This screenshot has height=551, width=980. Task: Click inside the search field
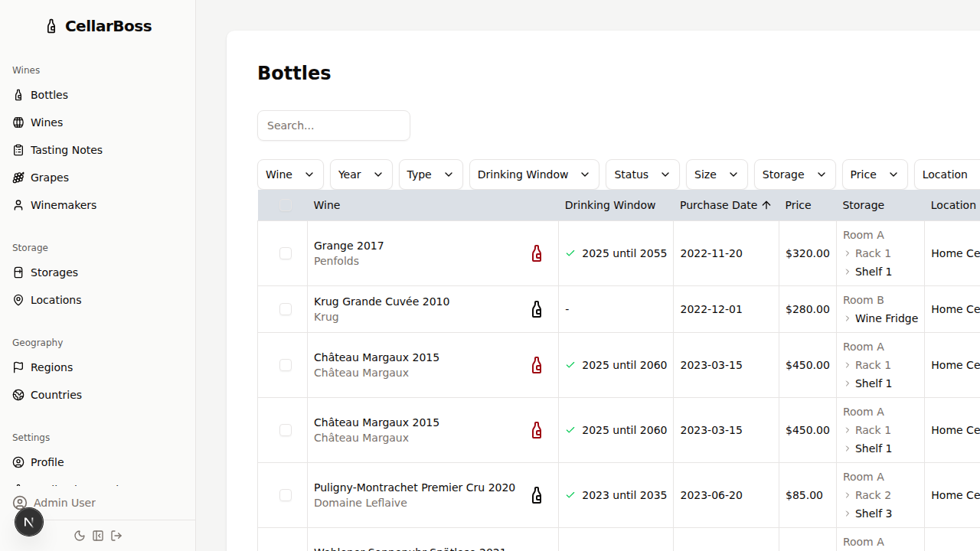point(333,126)
